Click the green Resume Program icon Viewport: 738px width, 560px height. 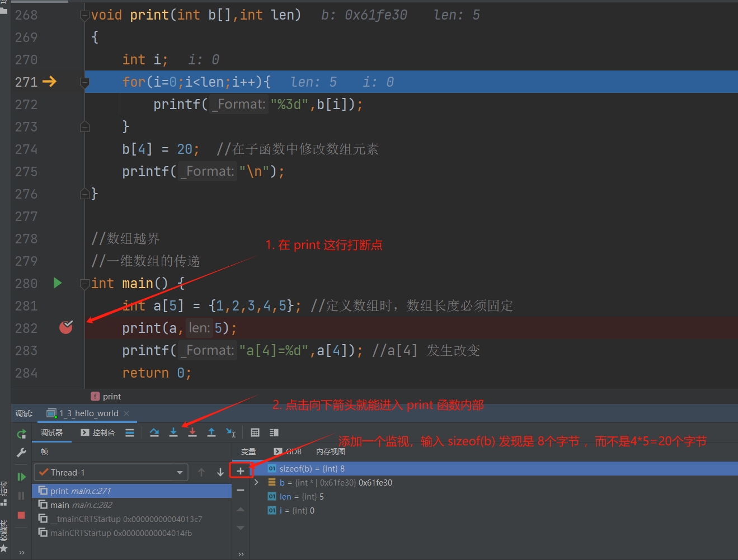point(21,477)
